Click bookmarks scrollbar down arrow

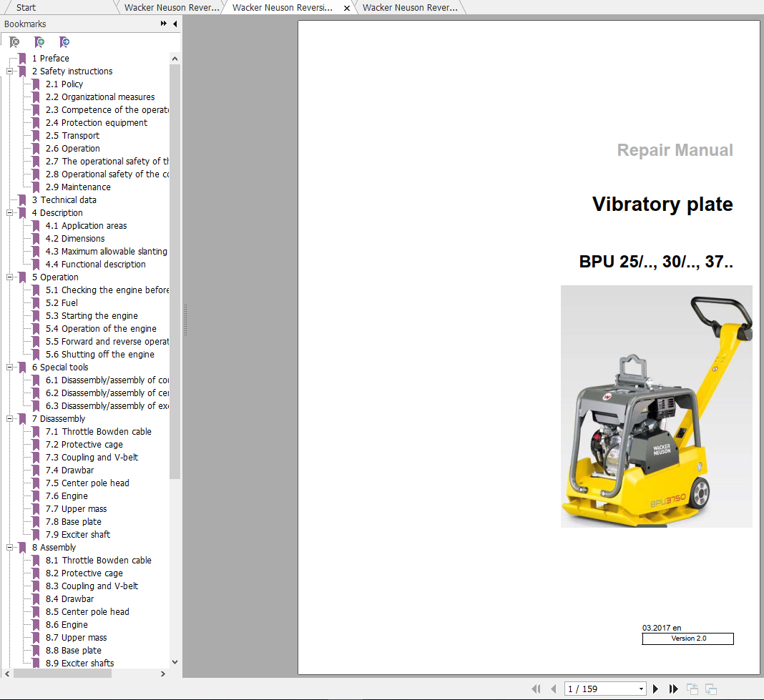pyautogui.click(x=175, y=662)
